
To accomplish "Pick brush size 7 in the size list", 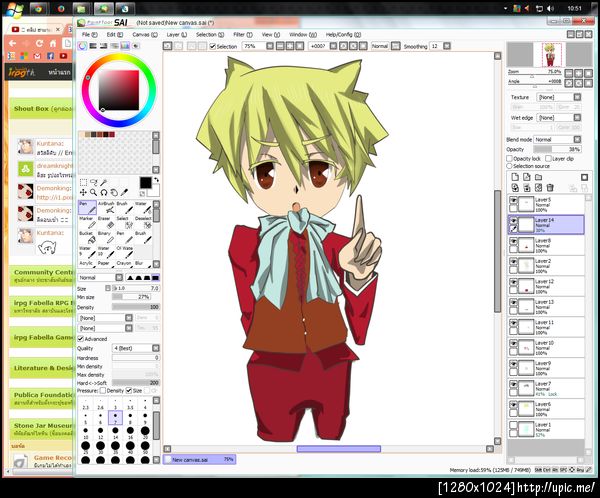I will [115, 418].
